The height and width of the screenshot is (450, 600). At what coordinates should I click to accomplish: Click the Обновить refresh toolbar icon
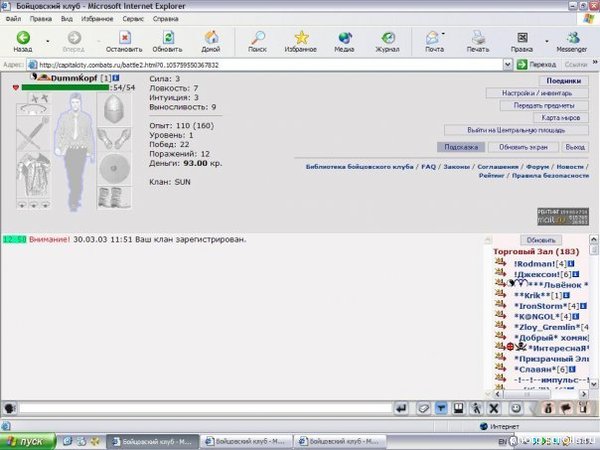point(168,38)
